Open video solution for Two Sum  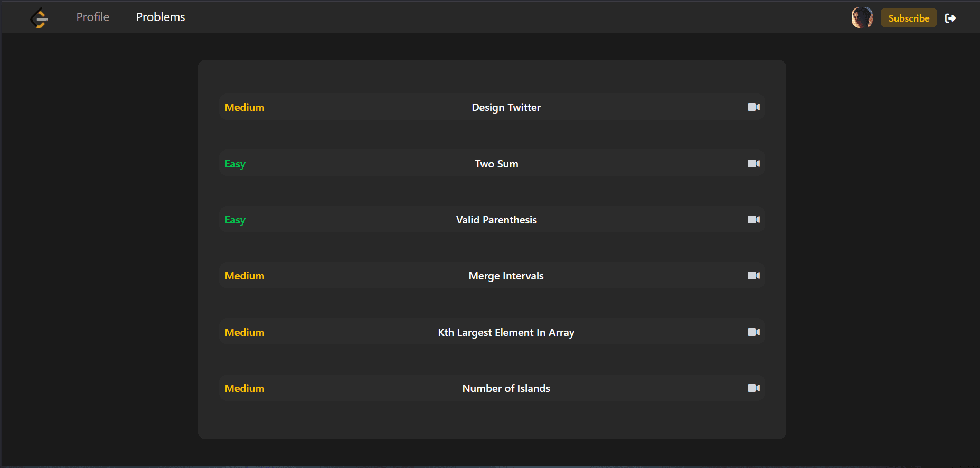click(x=753, y=164)
